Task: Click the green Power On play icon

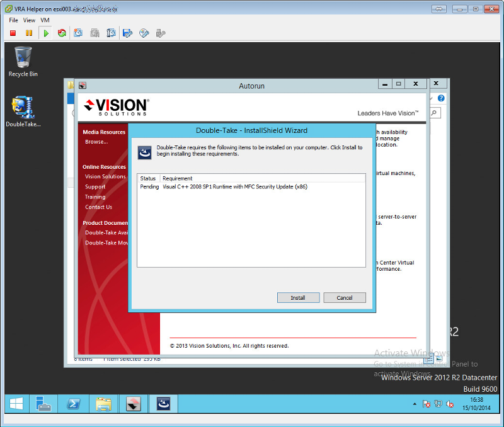Action: [x=46, y=33]
